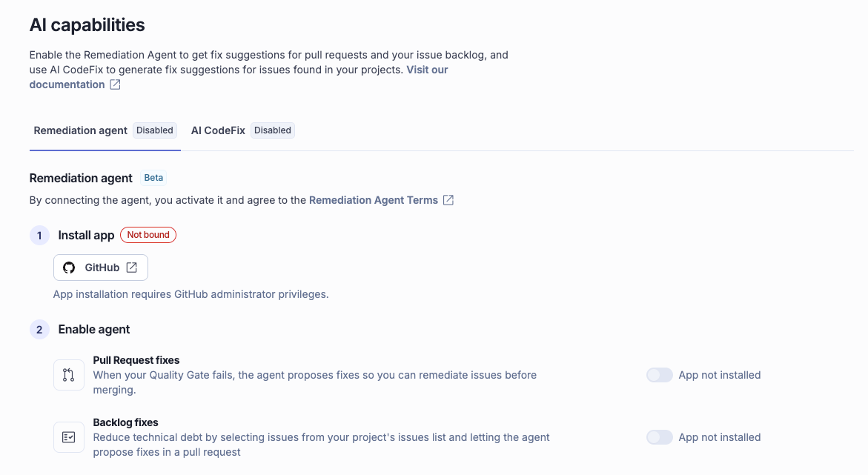This screenshot has width=868, height=475.
Task: Click the Backlog fixes checklist icon
Action: click(69, 437)
